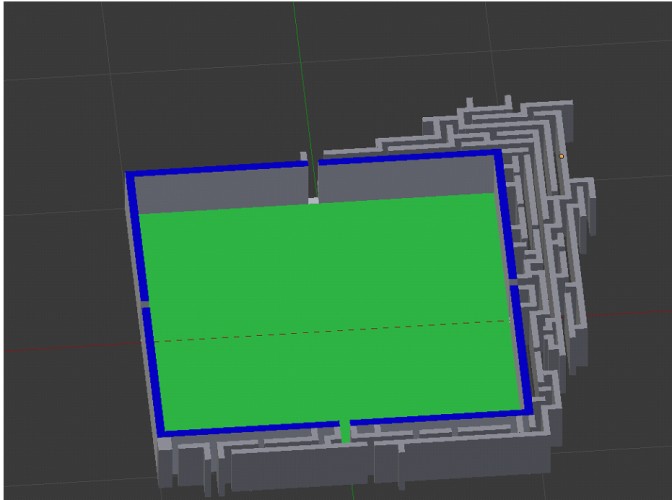This screenshot has height=500, width=672.
Task: Click the dashed orange line across green plane
Action: point(330,330)
